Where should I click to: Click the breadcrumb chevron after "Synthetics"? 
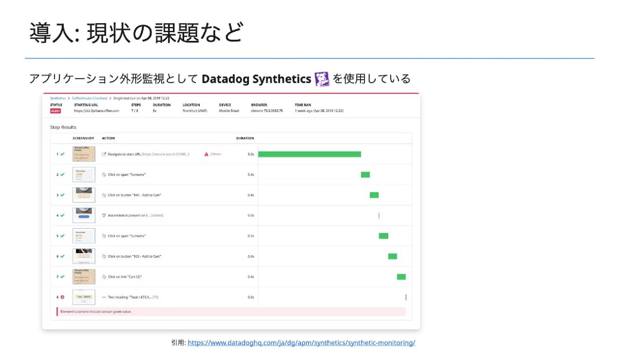pyautogui.click(x=69, y=98)
